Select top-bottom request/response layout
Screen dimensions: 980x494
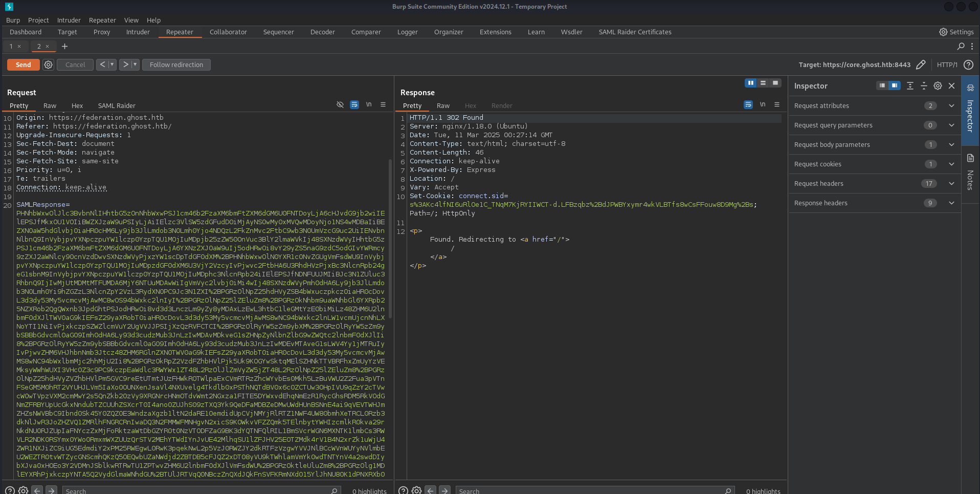click(763, 83)
